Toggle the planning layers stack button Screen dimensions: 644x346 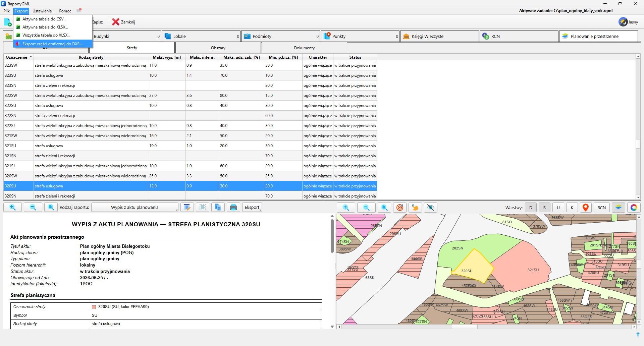click(x=619, y=208)
